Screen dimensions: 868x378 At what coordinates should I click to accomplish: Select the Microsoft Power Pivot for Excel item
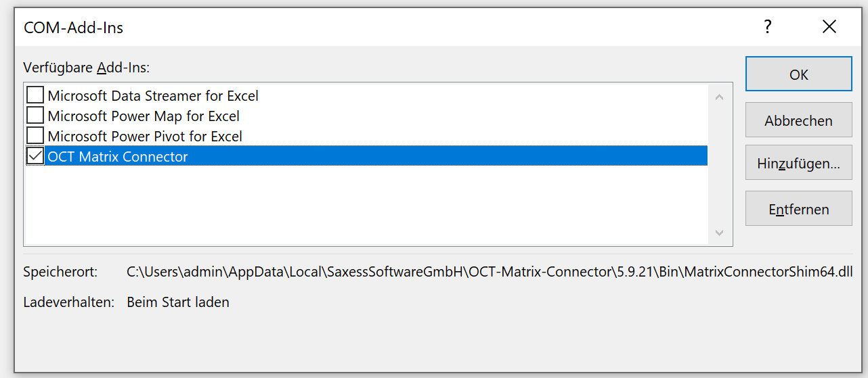point(145,137)
